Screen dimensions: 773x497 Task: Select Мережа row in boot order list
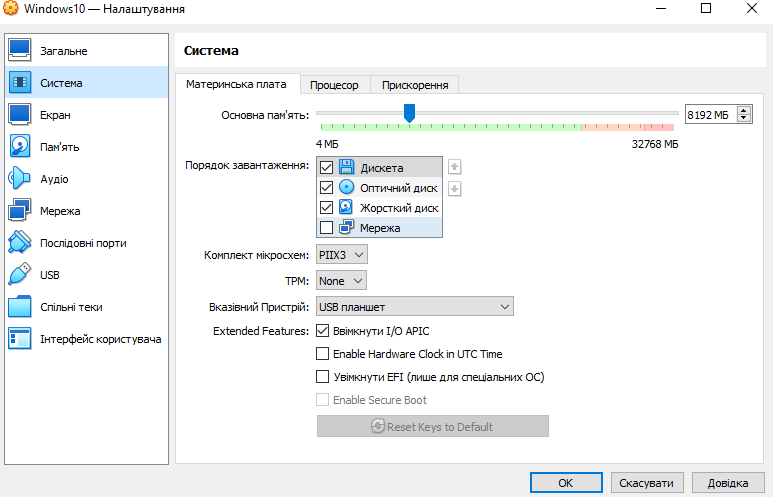click(380, 228)
